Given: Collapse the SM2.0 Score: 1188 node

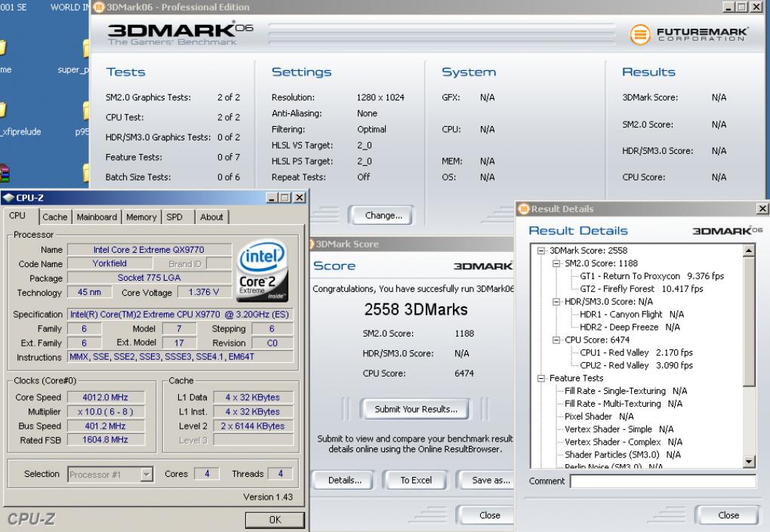Looking at the screenshot, I should (x=556, y=263).
